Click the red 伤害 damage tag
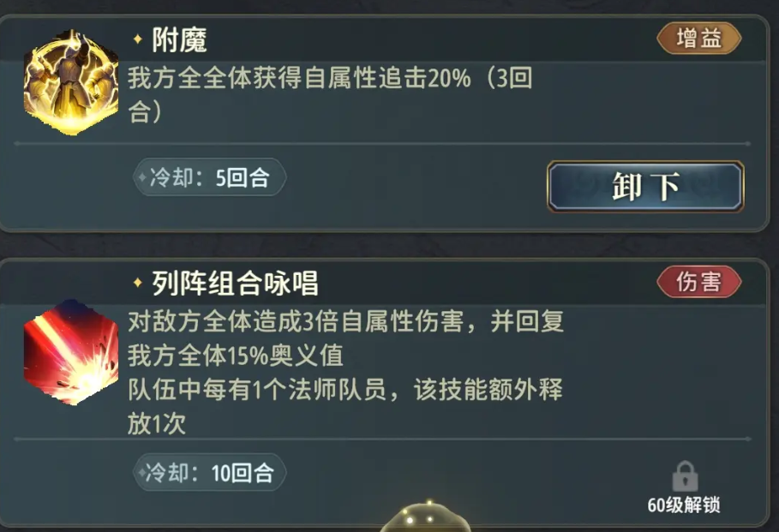 tap(698, 282)
